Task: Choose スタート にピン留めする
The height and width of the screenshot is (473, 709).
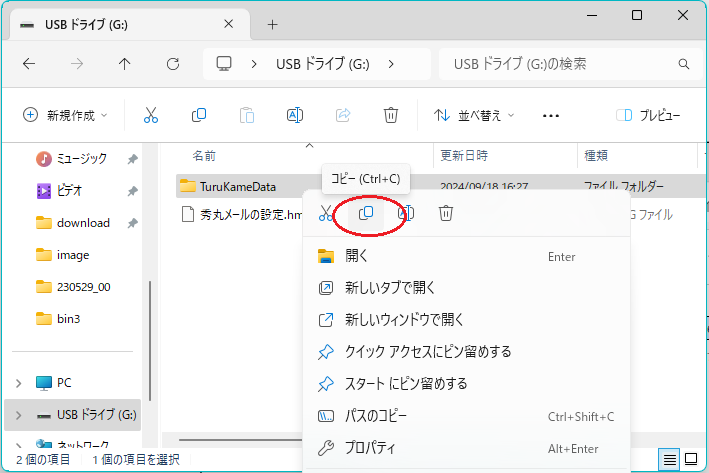Action: point(466,383)
